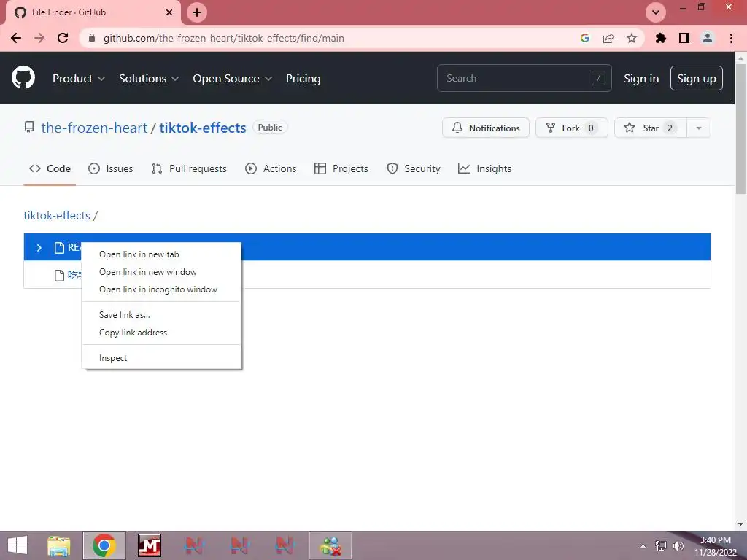747x560 pixels.
Task: Toggle the browser side panel icon
Action: [684, 38]
